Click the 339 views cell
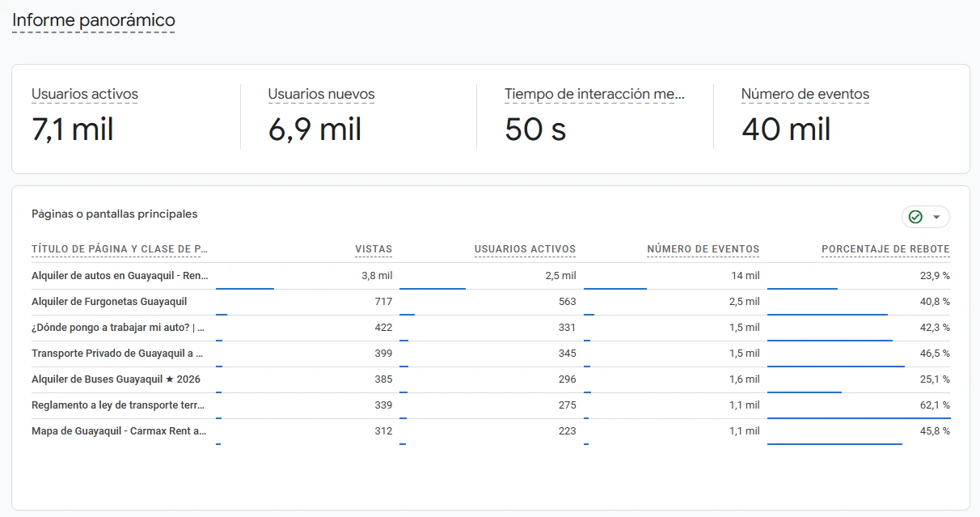The image size is (980, 517). coord(383,405)
